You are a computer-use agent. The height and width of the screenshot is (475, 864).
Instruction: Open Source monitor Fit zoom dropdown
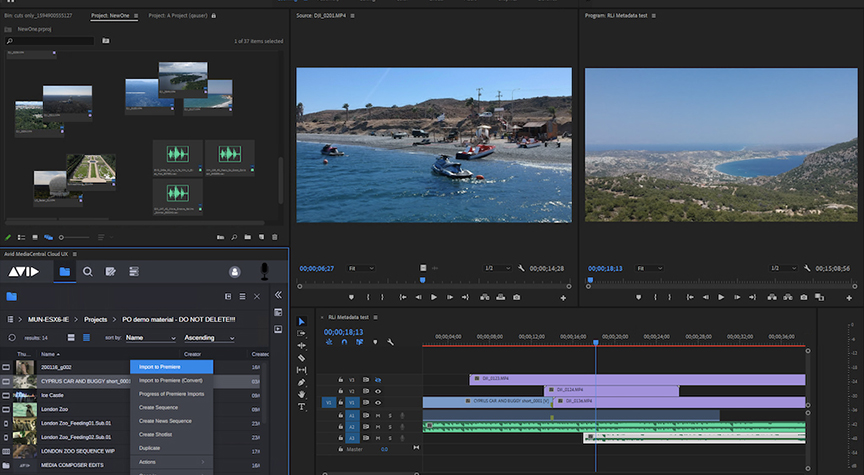pyautogui.click(x=360, y=268)
